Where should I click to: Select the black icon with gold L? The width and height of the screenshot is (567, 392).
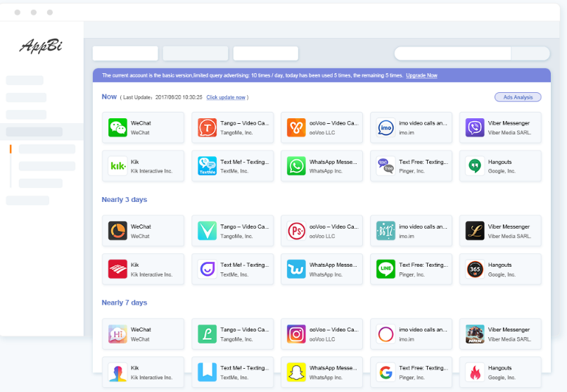click(x=475, y=231)
